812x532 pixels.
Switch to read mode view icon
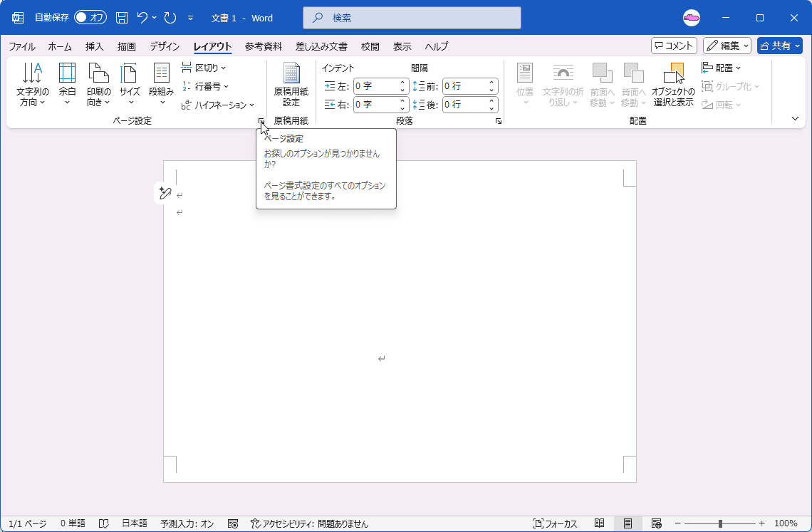click(x=599, y=523)
